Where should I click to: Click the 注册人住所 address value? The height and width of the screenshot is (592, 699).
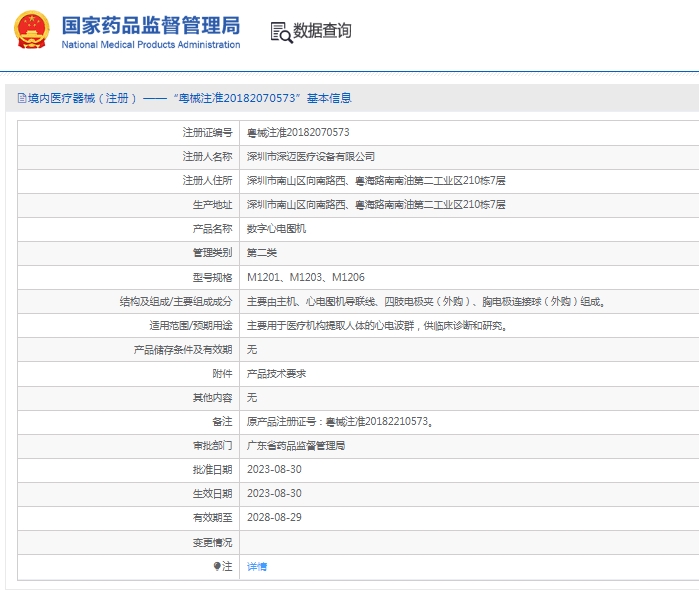click(x=376, y=181)
